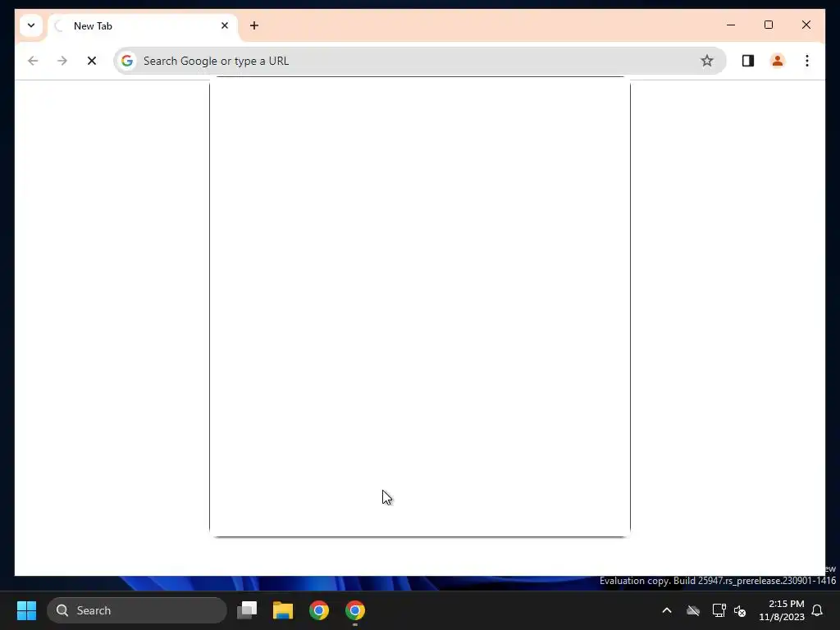The height and width of the screenshot is (630, 840).
Task: Close the Chrome window
Action: pyautogui.click(x=806, y=25)
